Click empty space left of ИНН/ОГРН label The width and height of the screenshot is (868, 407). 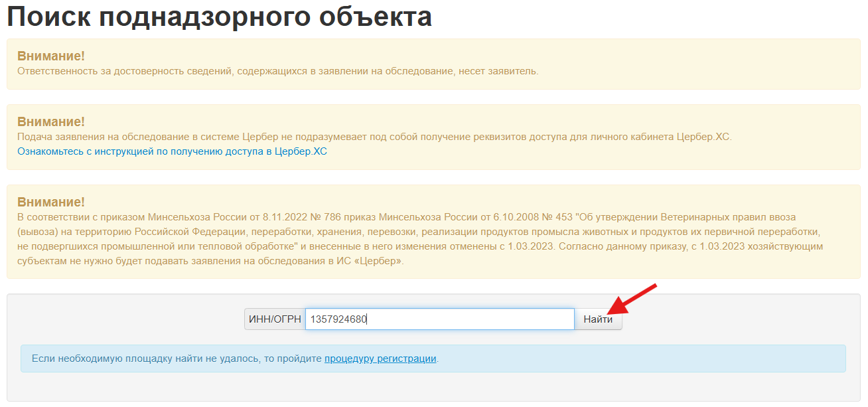(x=133, y=319)
